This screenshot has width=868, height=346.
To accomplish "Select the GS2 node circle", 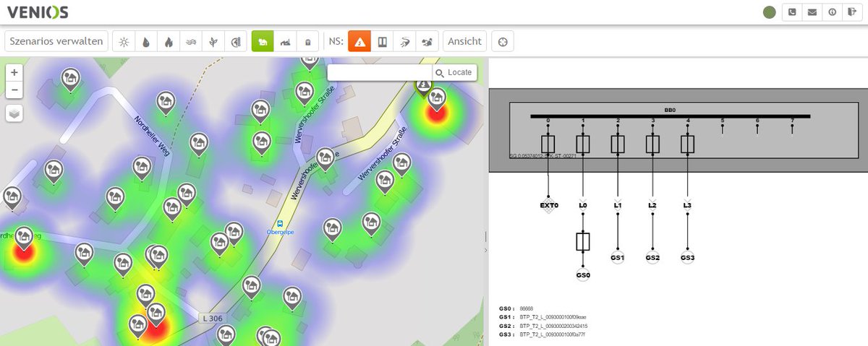I will (652, 257).
